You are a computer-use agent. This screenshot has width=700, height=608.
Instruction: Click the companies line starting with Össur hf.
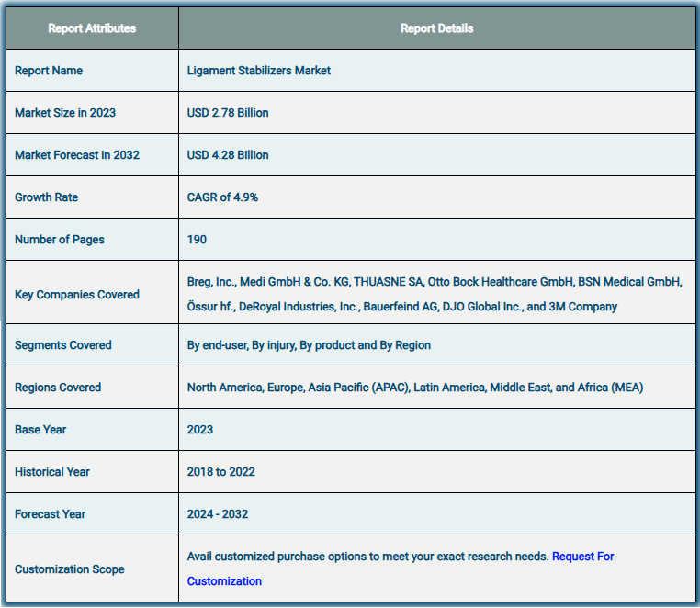pyautogui.click(x=401, y=307)
